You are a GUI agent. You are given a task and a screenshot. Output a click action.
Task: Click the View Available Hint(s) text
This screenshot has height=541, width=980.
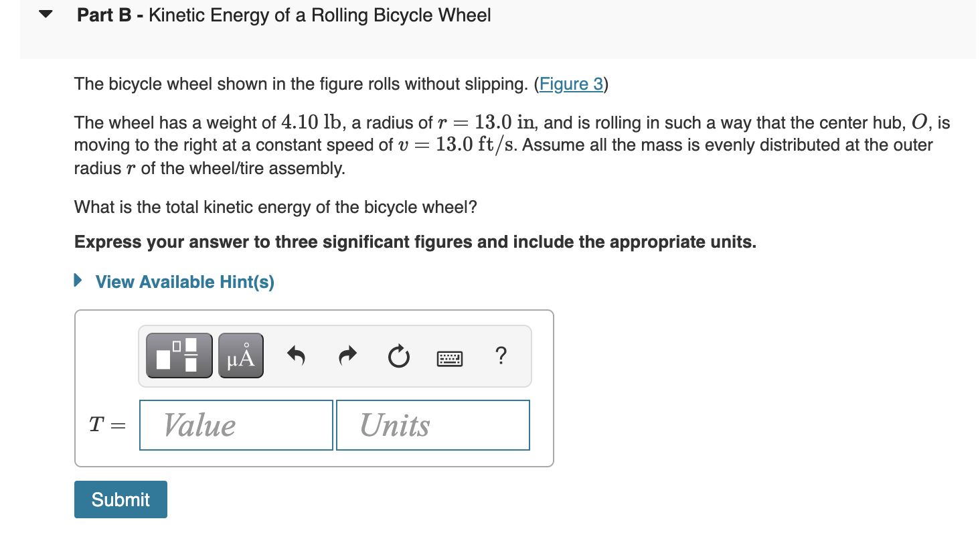184,282
